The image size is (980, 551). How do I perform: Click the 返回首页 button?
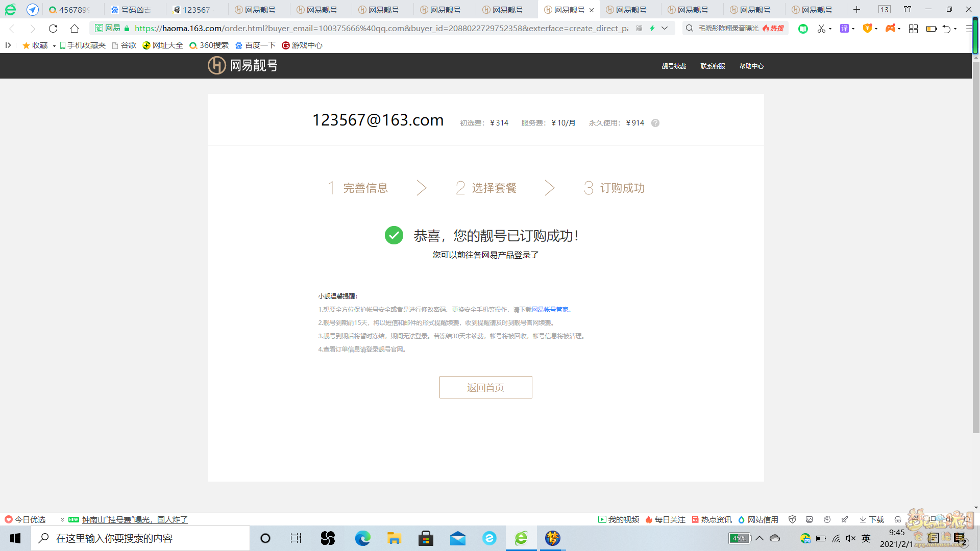[485, 387]
